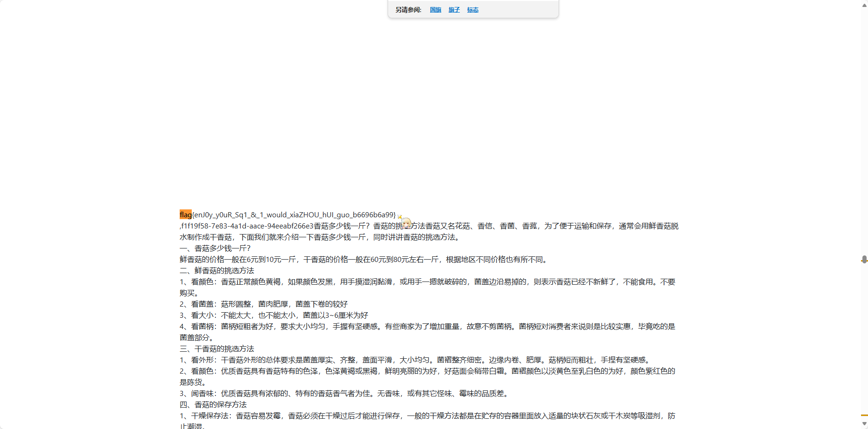This screenshot has height=429, width=868.
Task: Click the line "2、看菌盖:菇形圆整"
Action: point(263,304)
